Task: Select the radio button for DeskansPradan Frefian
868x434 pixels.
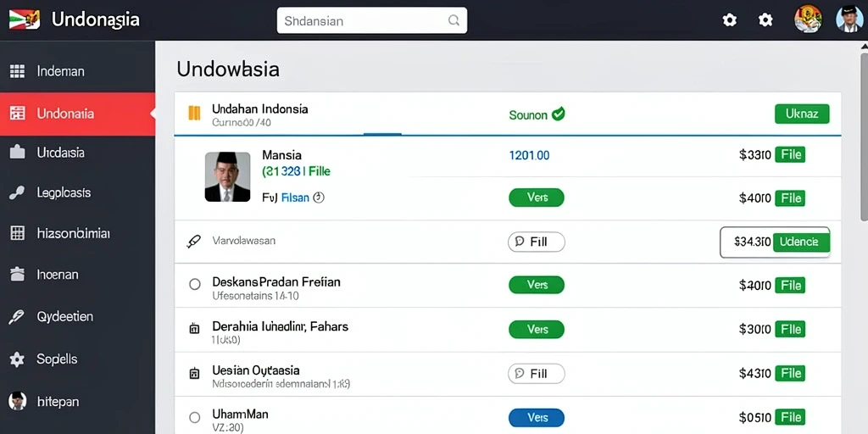Action: pos(194,285)
